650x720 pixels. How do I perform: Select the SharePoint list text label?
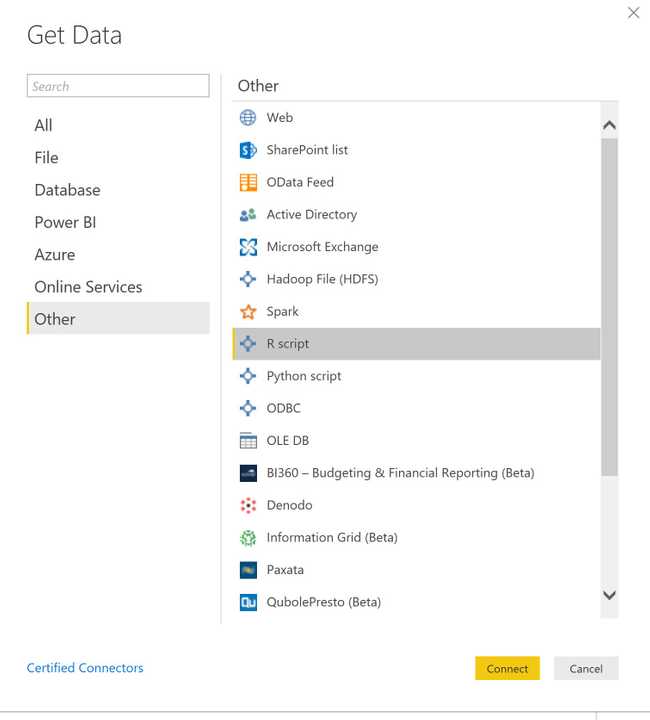307,150
